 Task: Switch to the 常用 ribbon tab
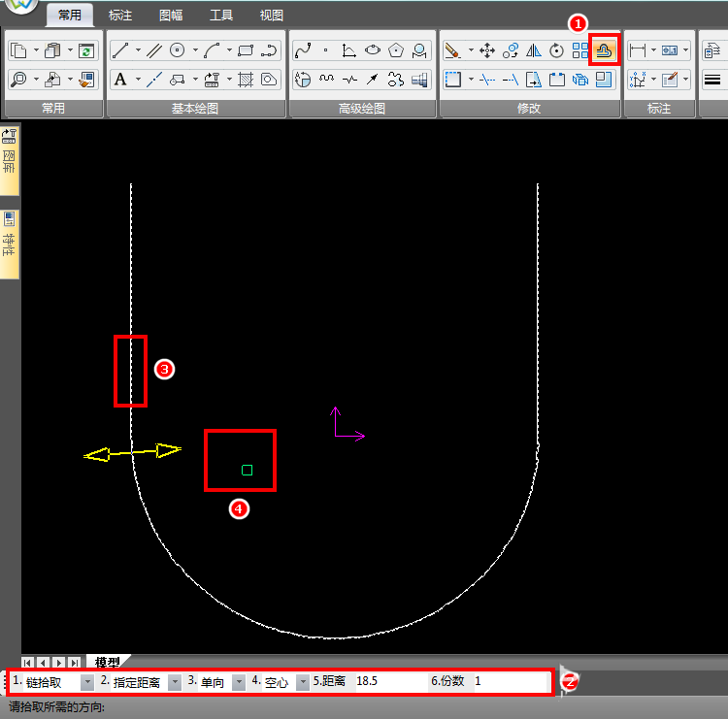[x=70, y=15]
